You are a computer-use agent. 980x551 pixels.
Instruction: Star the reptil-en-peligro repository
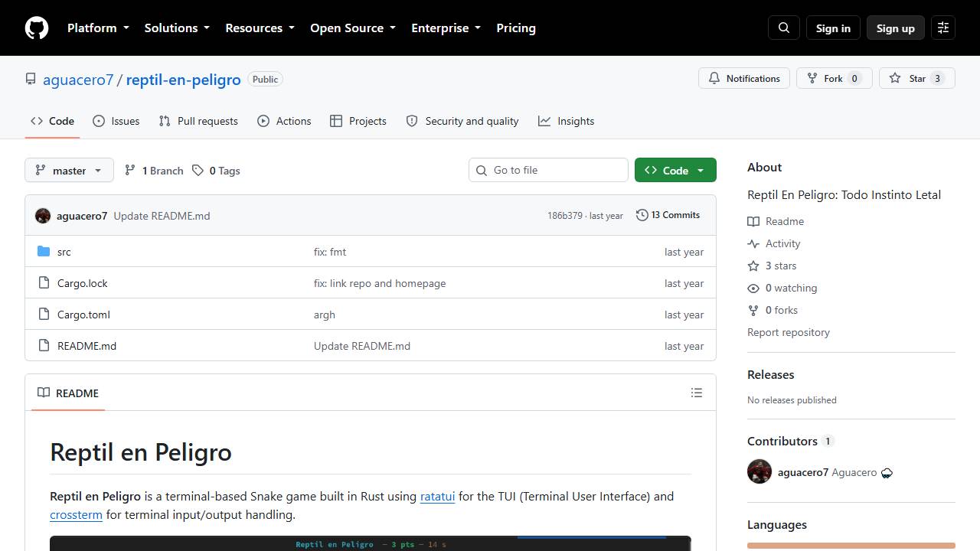[917, 78]
